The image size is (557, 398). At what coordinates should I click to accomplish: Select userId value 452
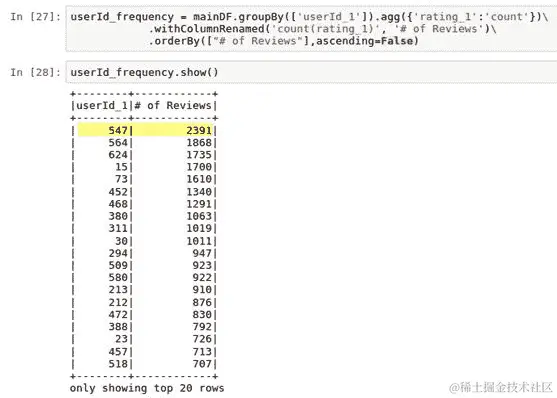coord(118,192)
